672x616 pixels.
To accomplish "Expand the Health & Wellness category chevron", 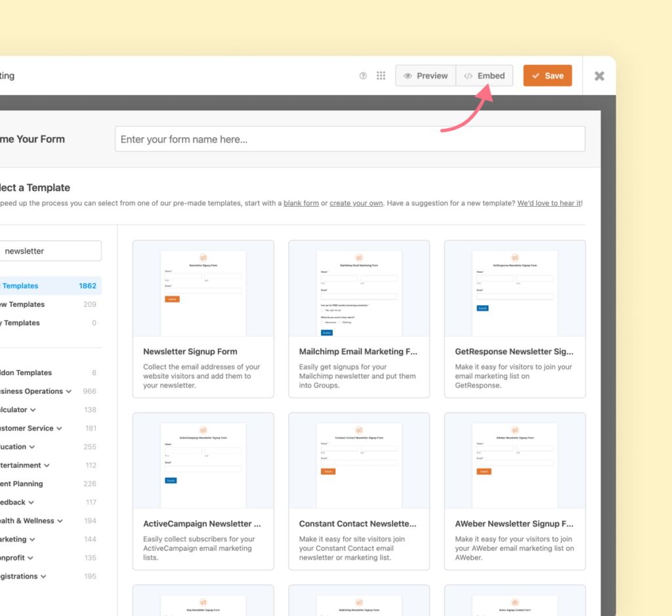I will tap(60, 521).
